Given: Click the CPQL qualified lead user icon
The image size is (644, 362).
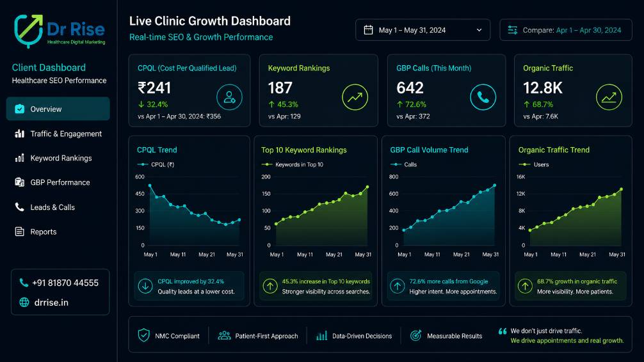Looking at the screenshot, I should [229, 97].
